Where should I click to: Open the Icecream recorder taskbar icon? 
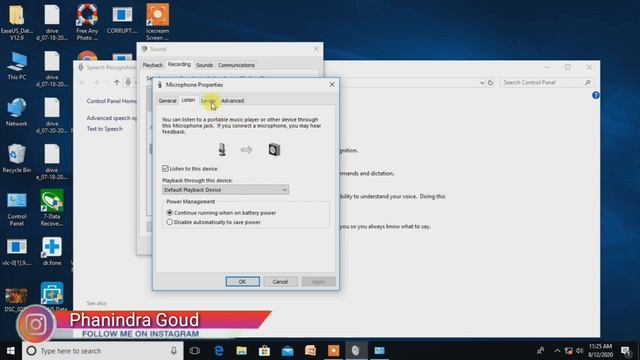[x=333, y=351]
